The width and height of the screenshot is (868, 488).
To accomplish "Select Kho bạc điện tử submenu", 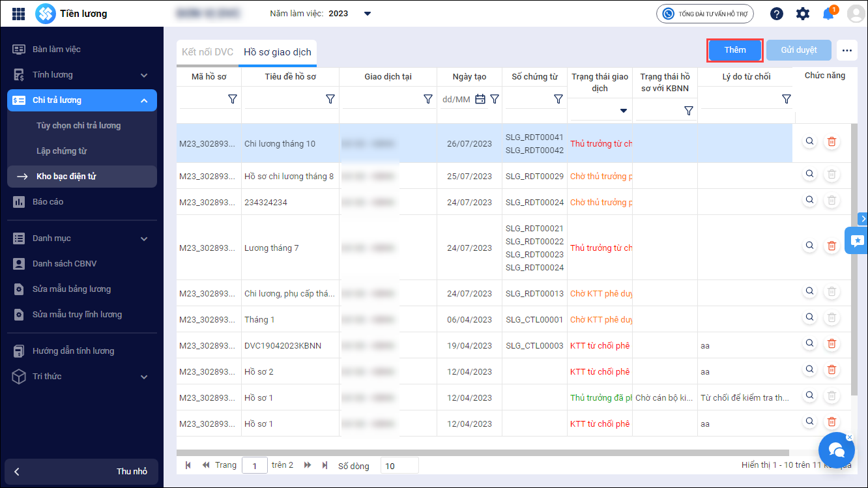I will (81, 177).
